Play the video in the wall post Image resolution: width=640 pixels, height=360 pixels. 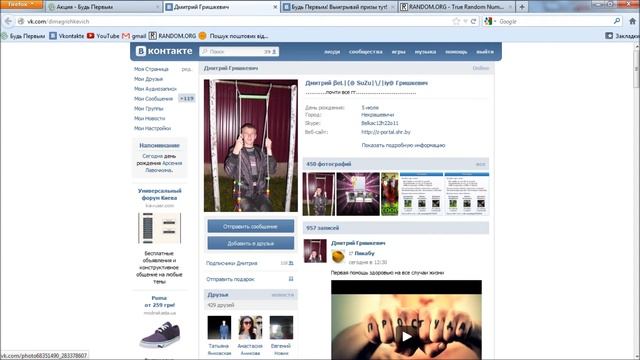pyautogui.click(x=406, y=336)
